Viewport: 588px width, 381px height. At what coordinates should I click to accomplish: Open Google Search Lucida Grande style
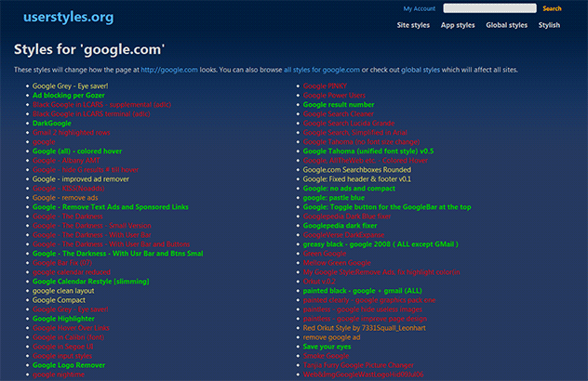click(349, 124)
